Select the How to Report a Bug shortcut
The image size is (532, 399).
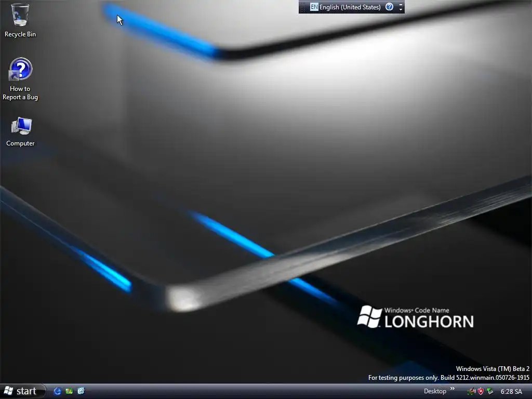coord(20,79)
